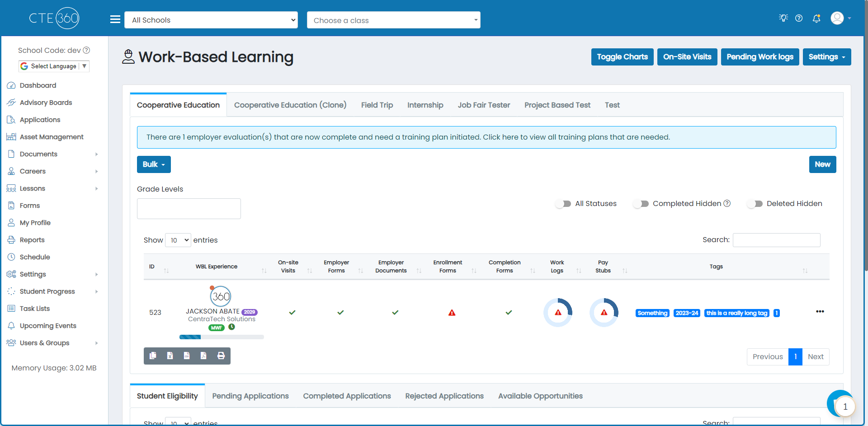The height and width of the screenshot is (426, 868).
Task: Click the 2023-24 tag
Action: (x=687, y=313)
